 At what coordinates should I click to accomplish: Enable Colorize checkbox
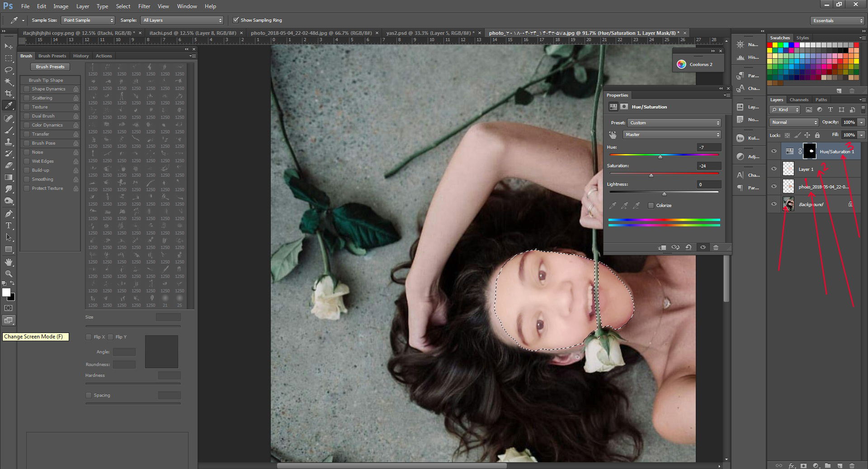tap(651, 206)
